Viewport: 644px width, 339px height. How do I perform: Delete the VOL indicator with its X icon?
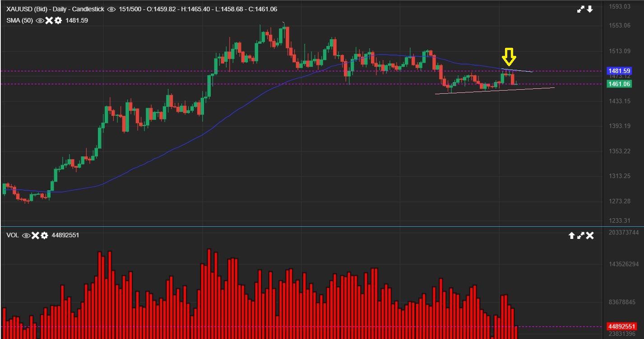pos(35,235)
